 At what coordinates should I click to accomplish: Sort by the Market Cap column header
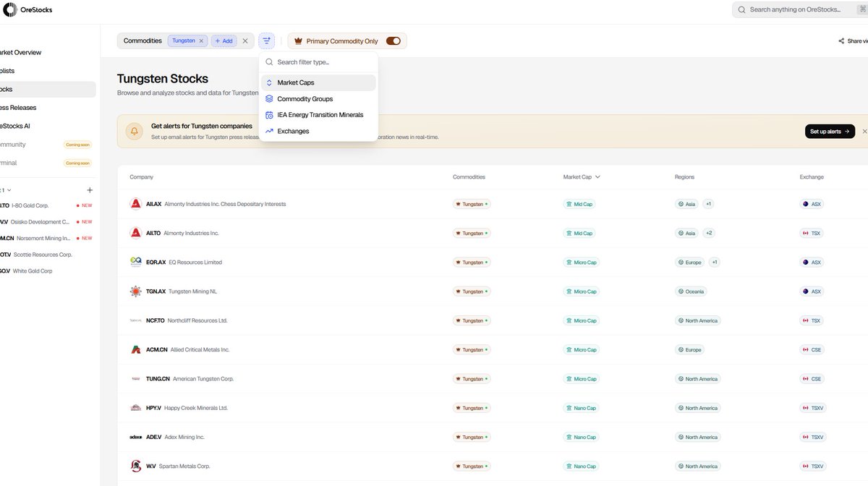[x=582, y=177]
